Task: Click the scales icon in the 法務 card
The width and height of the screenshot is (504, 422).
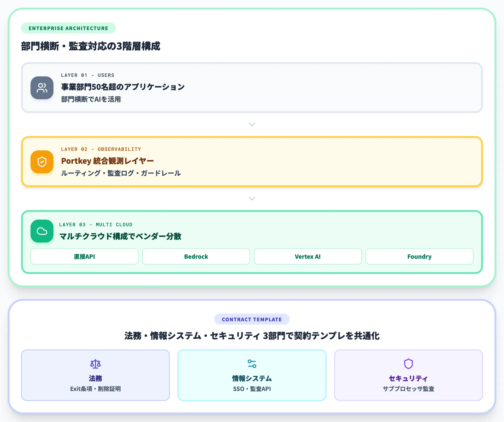Action: tap(95, 364)
